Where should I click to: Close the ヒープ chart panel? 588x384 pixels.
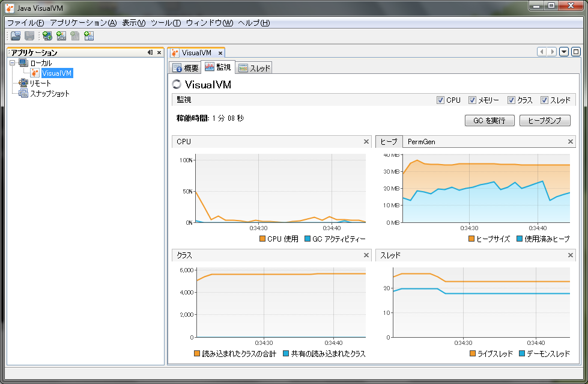pyautogui.click(x=571, y=141)
